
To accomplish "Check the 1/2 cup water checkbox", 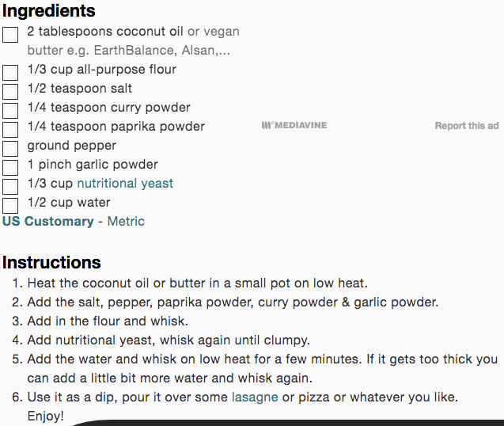I will (10, 206).
